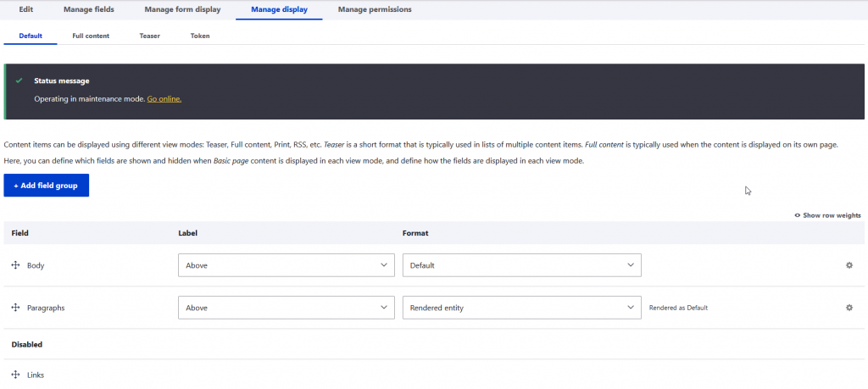Expand the Body Format dropdown
The width and height of the screenshot is (868, 389).
[x=521, y=265]
